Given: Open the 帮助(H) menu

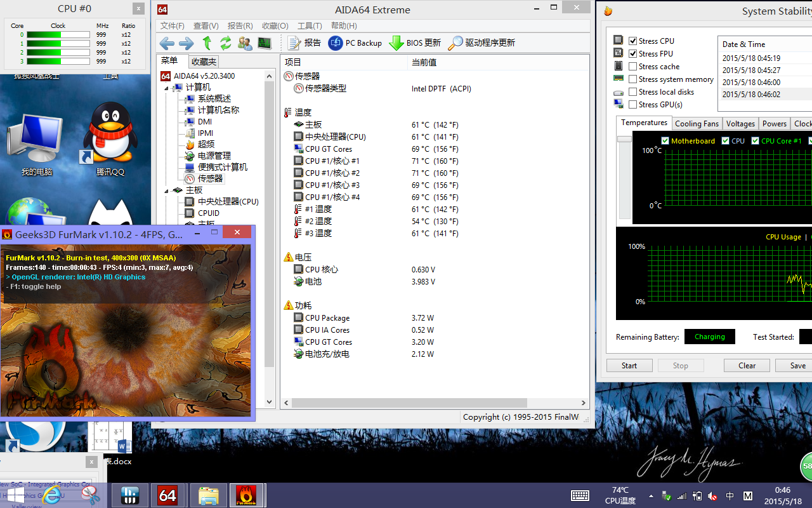Looking at the screenshot, I should pyautogui.click(x=344, y=26).
